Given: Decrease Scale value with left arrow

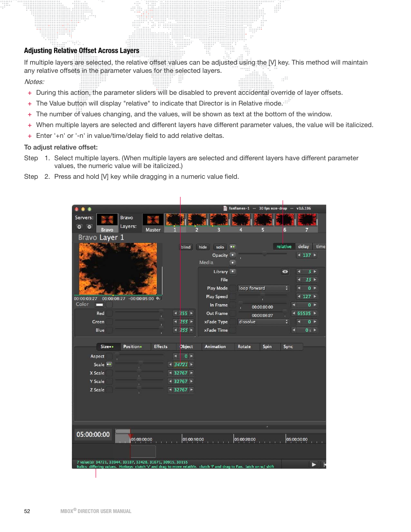Looking at the screenshot, I should tap(170, 364).
